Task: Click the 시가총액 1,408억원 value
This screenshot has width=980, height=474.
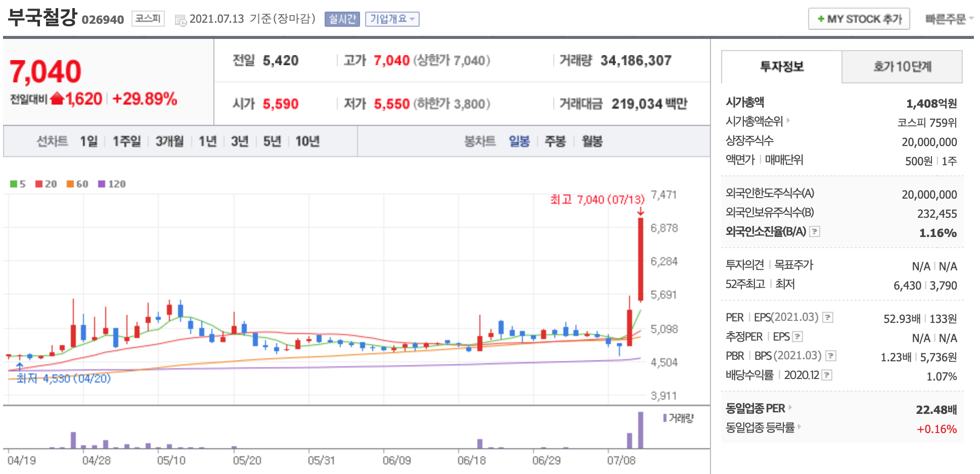Action: click(x=931, y=104)
